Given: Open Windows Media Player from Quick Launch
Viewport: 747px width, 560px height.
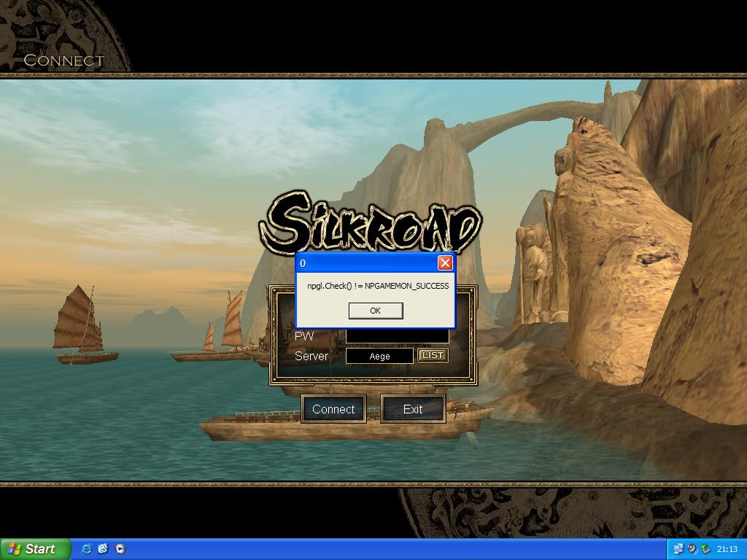Looking at the screenshot, I should (x=120, y=549).
